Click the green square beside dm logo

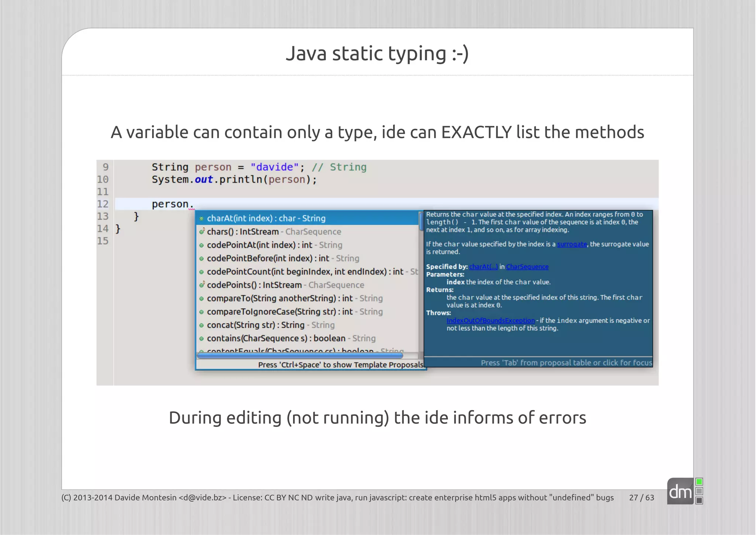[x=699, y=482]
